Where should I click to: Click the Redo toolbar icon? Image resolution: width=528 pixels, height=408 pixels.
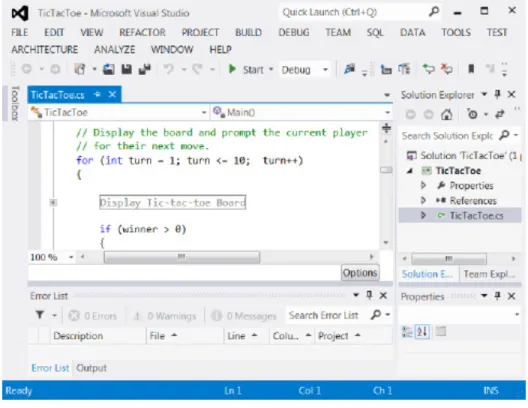click(x=197, y=69)
